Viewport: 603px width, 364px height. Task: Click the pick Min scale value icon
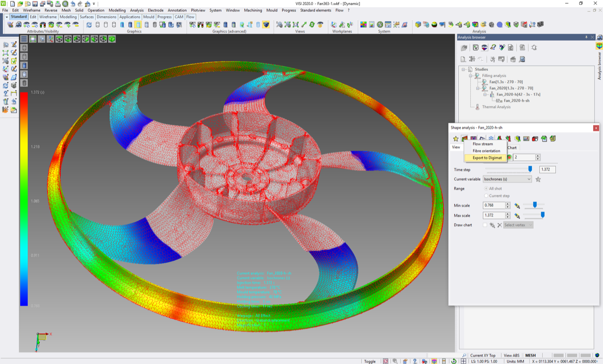coord(517,206)
